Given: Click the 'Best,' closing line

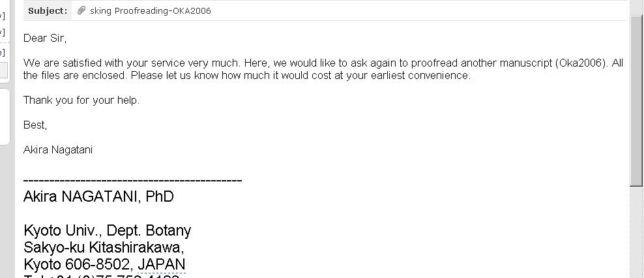Looking at the screenshot, I should coord(35,125).
